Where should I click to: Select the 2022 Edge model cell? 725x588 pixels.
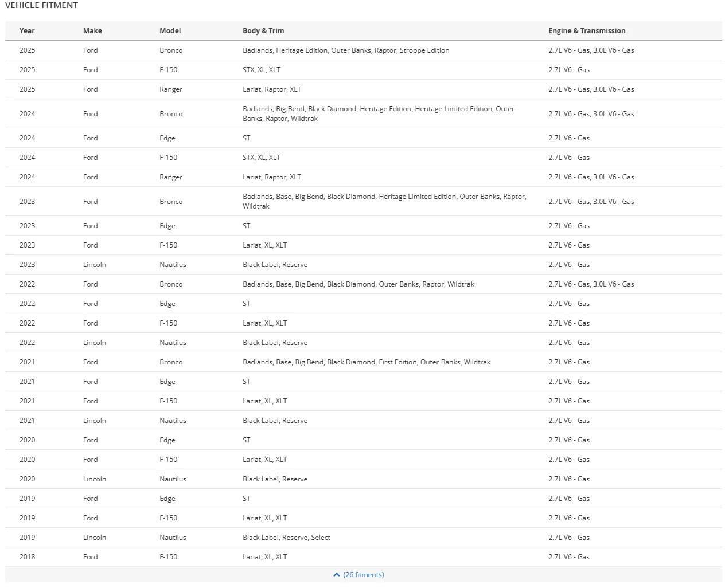coord(167,304)
